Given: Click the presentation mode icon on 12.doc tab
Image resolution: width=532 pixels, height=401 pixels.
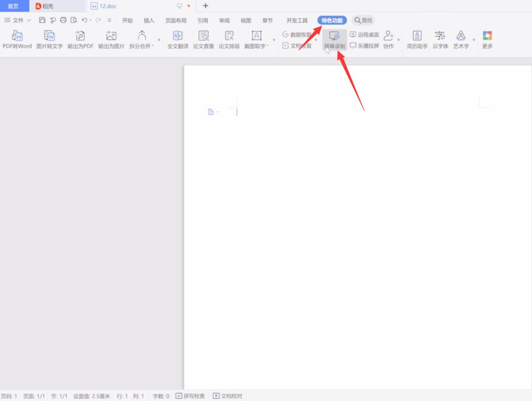Looking at the screenshot, I should tap(179, 6).
